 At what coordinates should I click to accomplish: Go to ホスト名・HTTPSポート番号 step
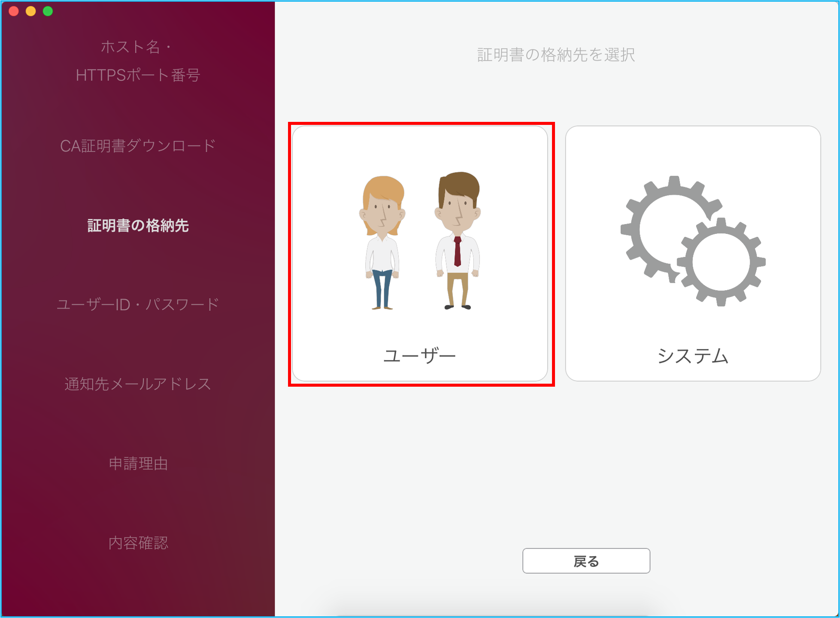[x=138, y=61]
